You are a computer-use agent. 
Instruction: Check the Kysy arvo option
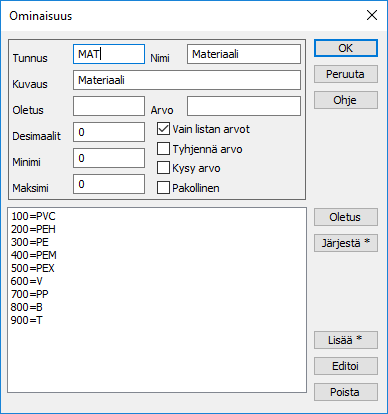click(x=163, y=168)
